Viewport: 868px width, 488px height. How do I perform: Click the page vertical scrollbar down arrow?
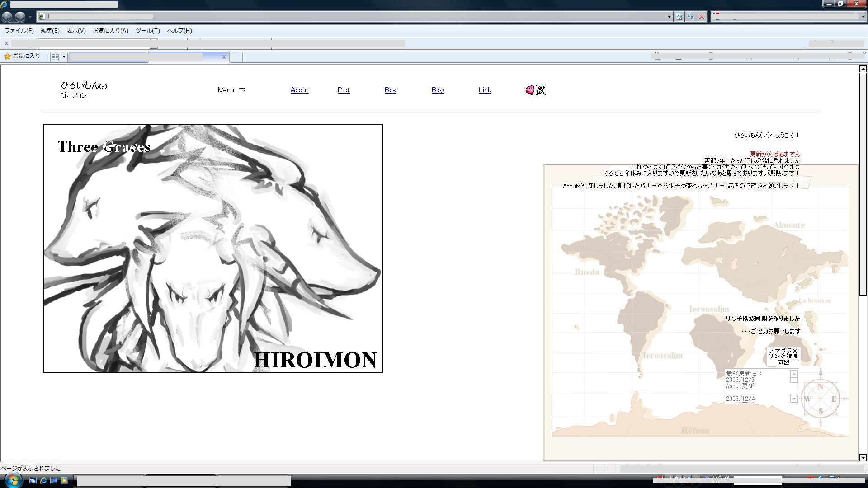tap(863, 457)
